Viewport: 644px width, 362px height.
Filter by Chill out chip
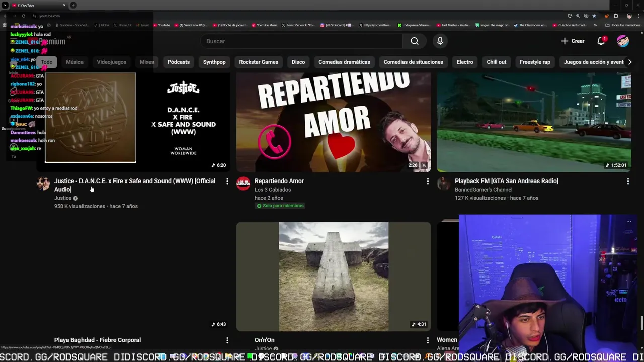pos(496,62)
